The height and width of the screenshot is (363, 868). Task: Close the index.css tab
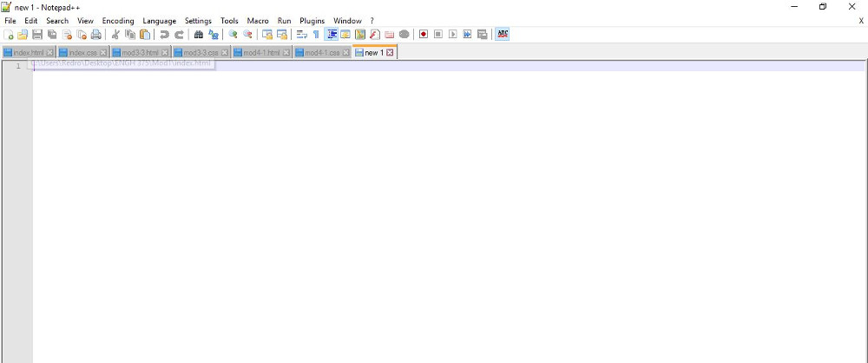(103, 53)
